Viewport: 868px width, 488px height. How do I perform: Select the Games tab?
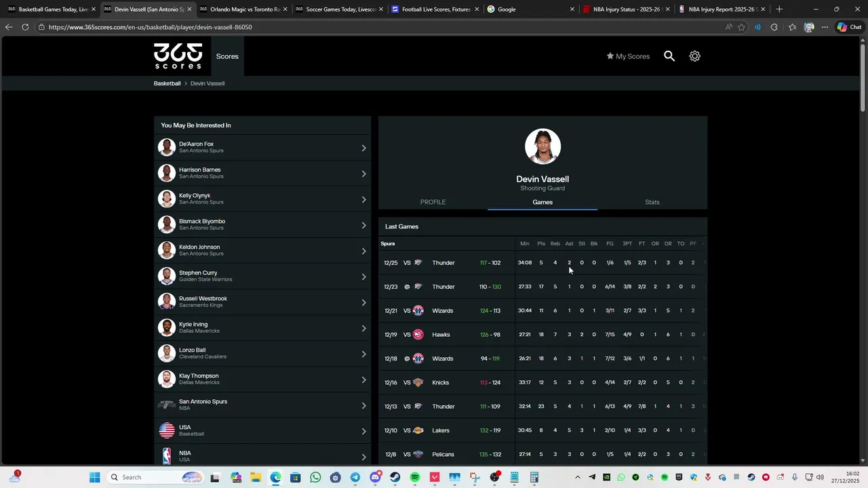click(542, 202)
